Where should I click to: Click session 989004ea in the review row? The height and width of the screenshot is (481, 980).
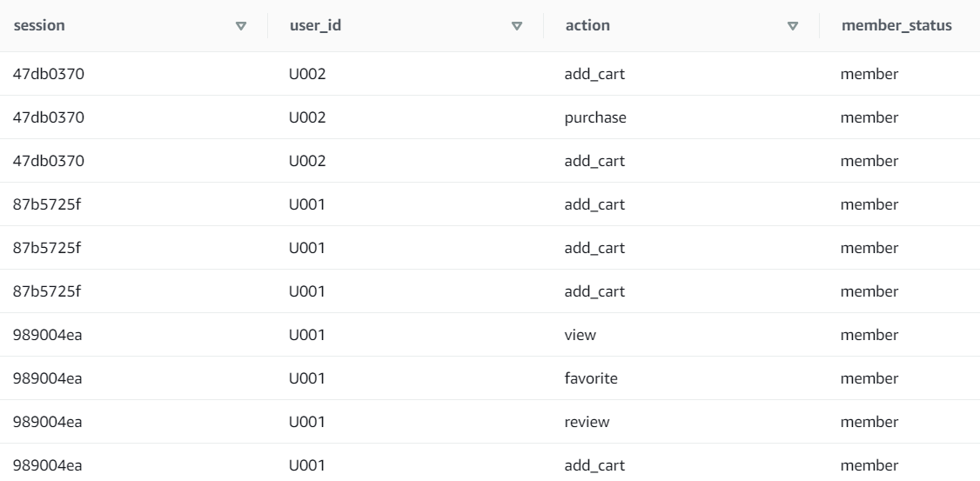[x=48, y=422]
